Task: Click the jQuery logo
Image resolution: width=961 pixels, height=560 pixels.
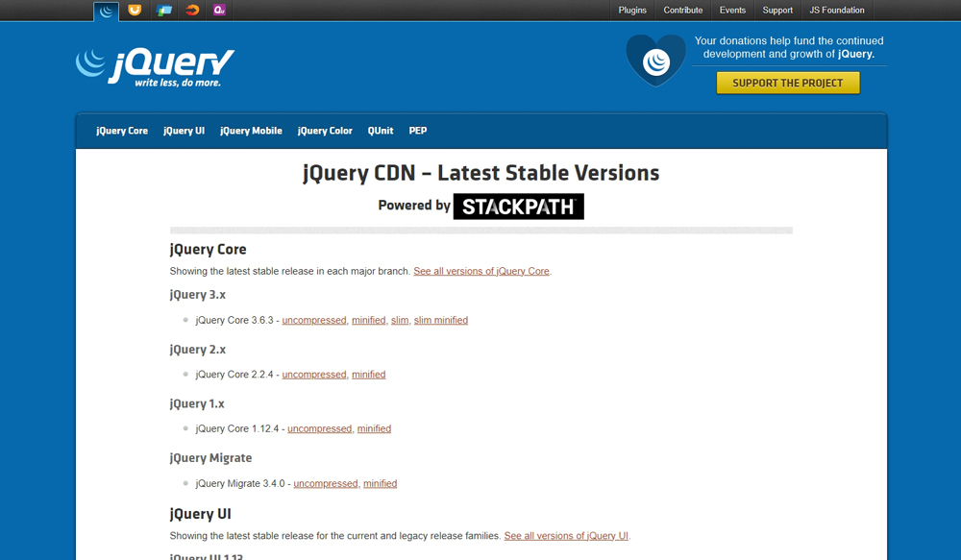Action: coord(155,67)
